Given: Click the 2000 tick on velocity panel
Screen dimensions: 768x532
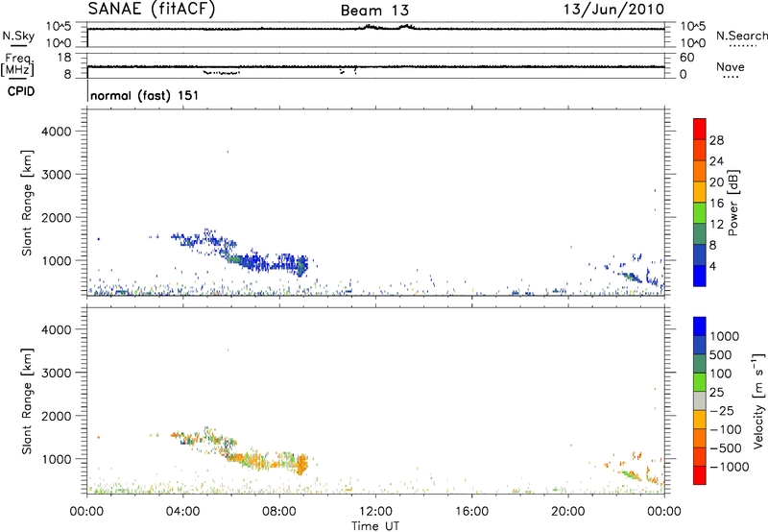Looking at the screenshot, I should click(56, 416).
